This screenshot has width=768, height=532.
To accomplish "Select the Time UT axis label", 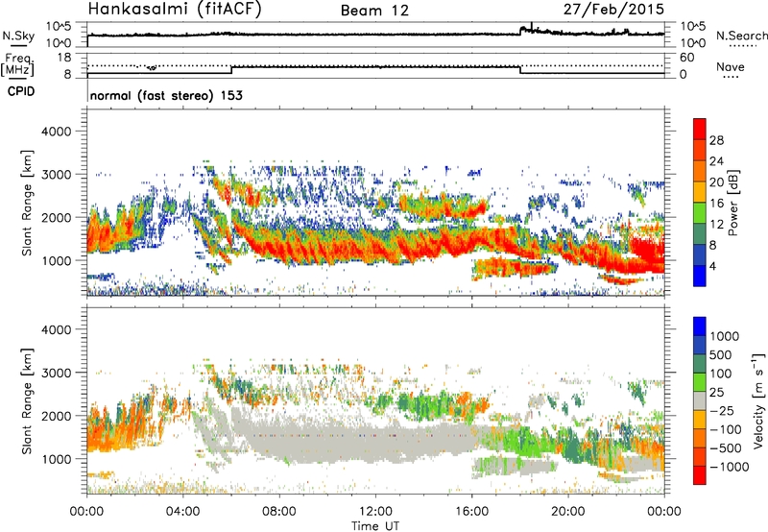I will point(375,526).
